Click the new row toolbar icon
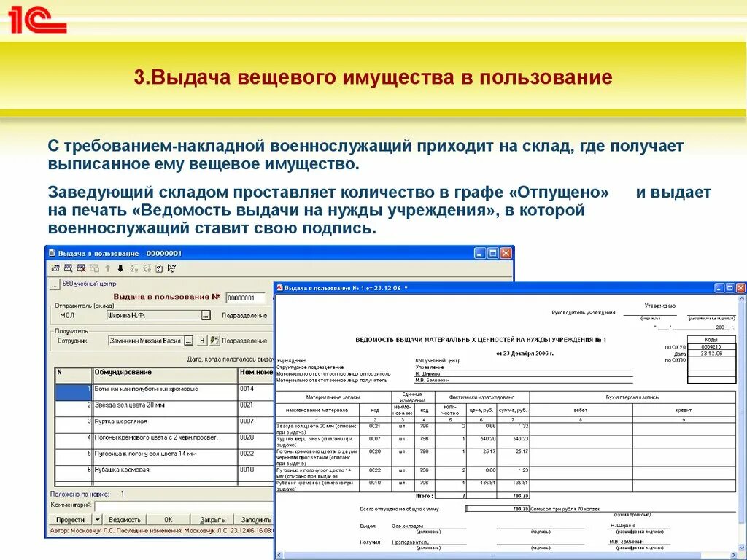The image size is (747, 560). click(x=55, y=268)
